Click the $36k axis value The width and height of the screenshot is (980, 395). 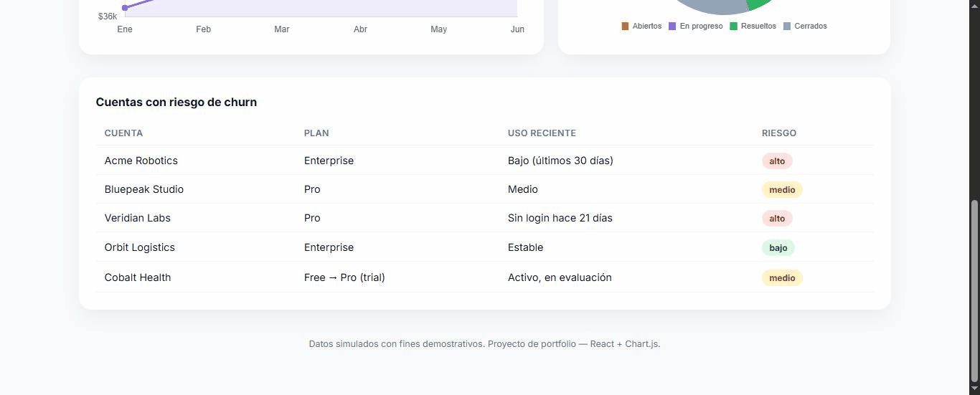pyautogui.click(x=108, y=16)
